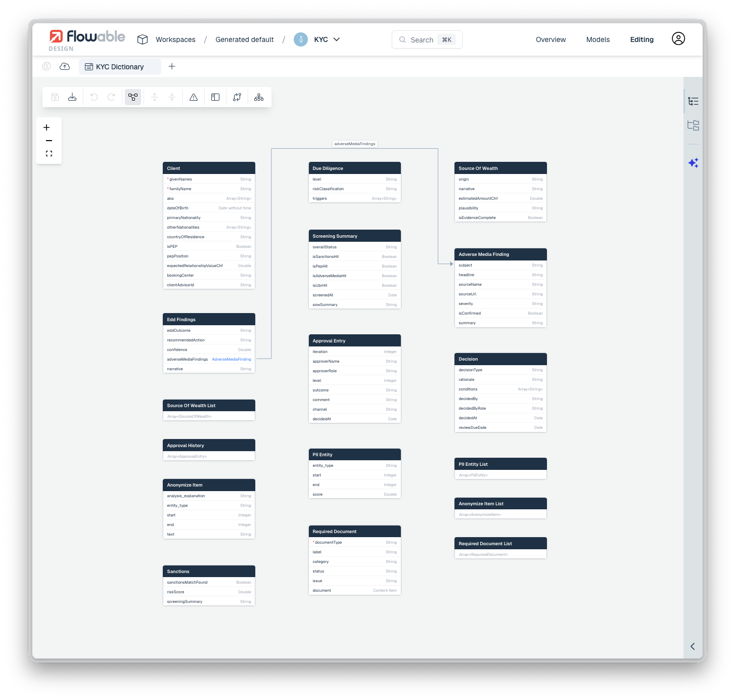Select the Decision entity header

[x=500, y=359]
